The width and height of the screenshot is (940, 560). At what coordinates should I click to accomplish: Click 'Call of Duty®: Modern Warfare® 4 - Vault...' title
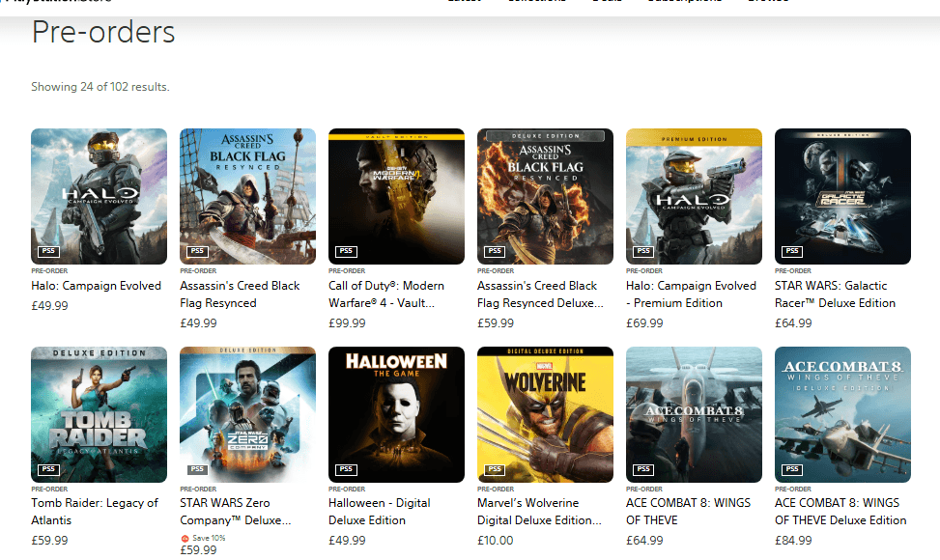click(386, 294)
